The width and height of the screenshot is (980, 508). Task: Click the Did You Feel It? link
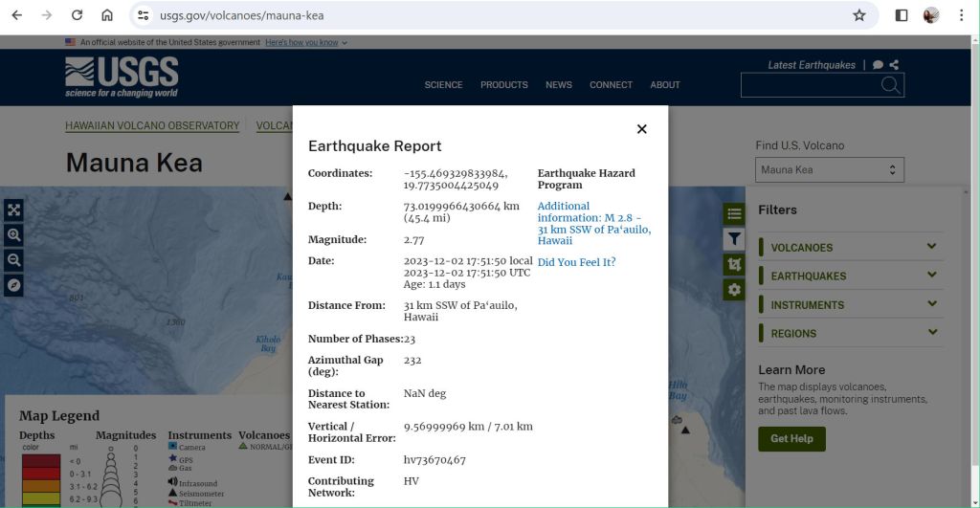tap(576, 262)
